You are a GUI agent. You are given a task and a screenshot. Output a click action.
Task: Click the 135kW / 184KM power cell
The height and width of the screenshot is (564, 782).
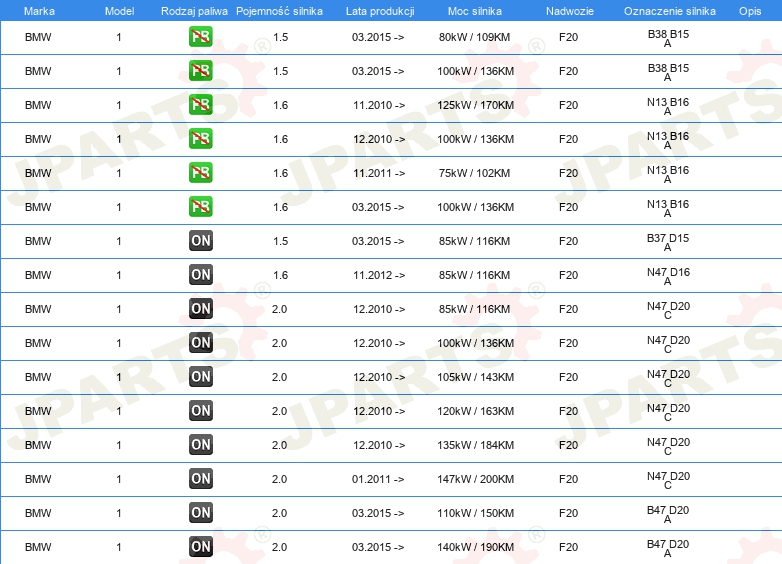[475, 445]
